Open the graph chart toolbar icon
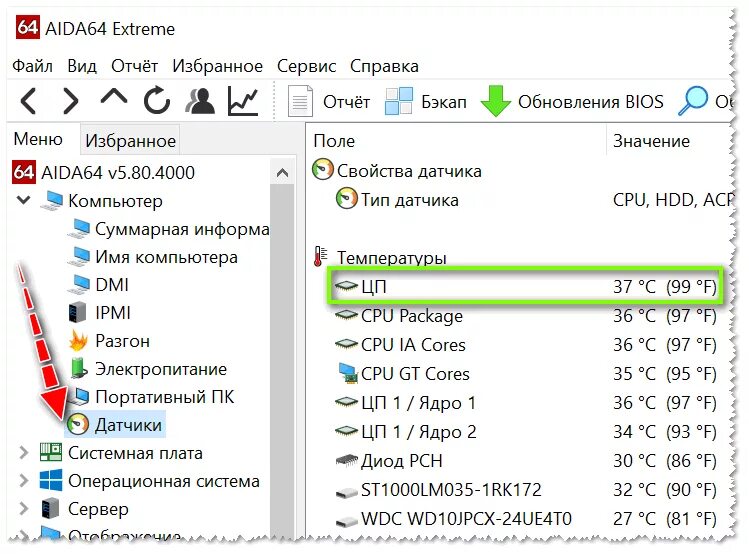Viewport: 749px width, 554px height. (x=243, y=101)
